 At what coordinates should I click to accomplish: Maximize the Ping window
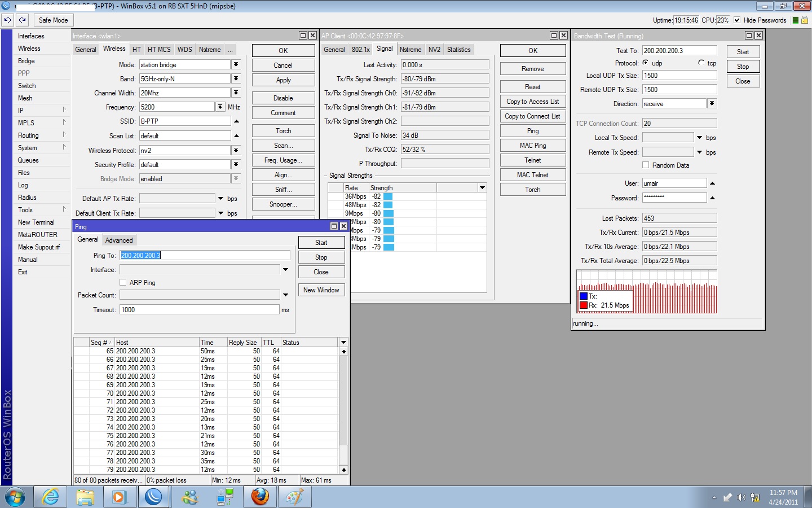(x=334, y=226)
